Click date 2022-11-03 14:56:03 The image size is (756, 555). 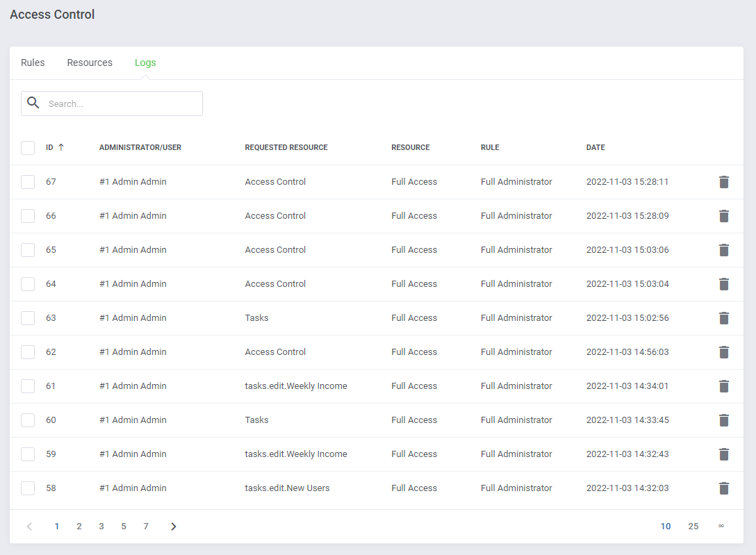[627, 352]
